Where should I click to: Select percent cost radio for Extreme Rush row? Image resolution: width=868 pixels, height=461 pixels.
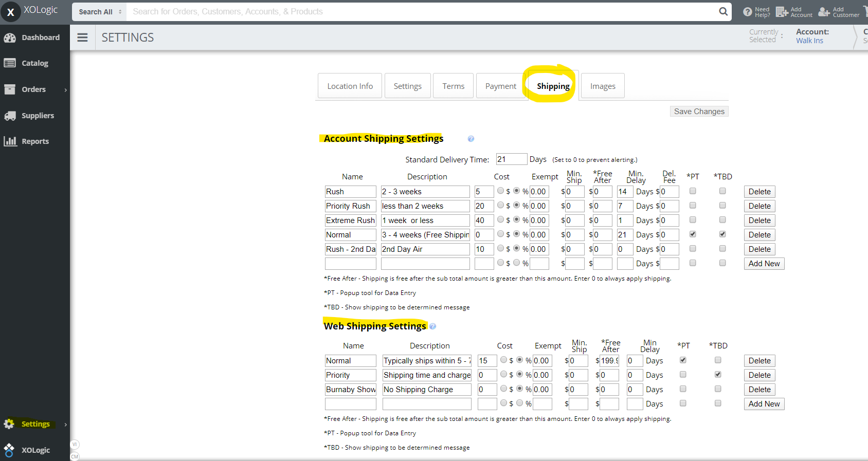click(516, 219)
